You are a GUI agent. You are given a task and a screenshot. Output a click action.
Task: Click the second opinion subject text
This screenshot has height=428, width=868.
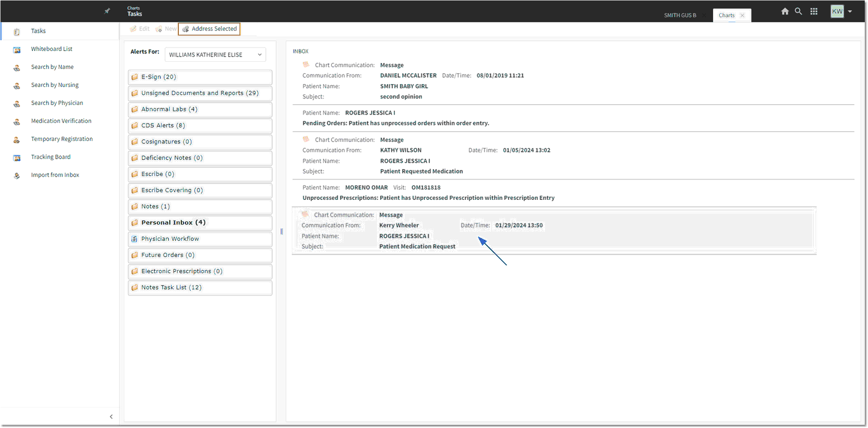coord(401,97)
